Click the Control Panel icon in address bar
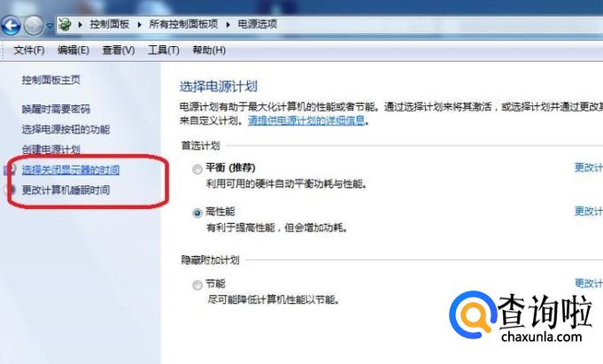Screen dimensions: 603x364 point(65,25)
